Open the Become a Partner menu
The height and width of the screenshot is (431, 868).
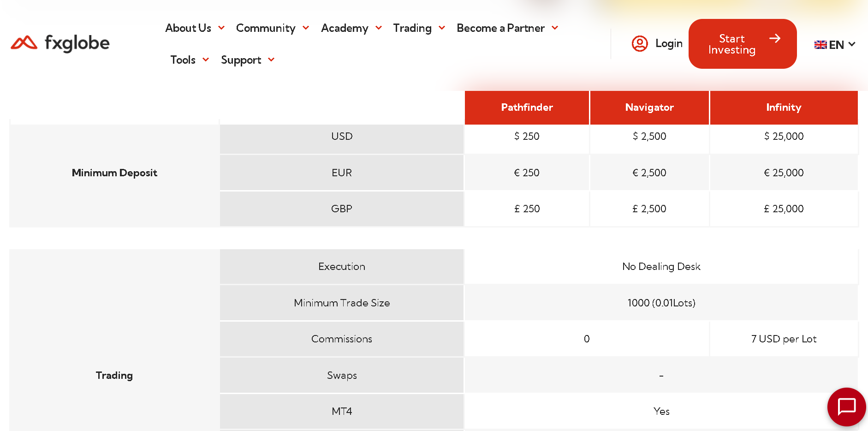click(500, 28)
